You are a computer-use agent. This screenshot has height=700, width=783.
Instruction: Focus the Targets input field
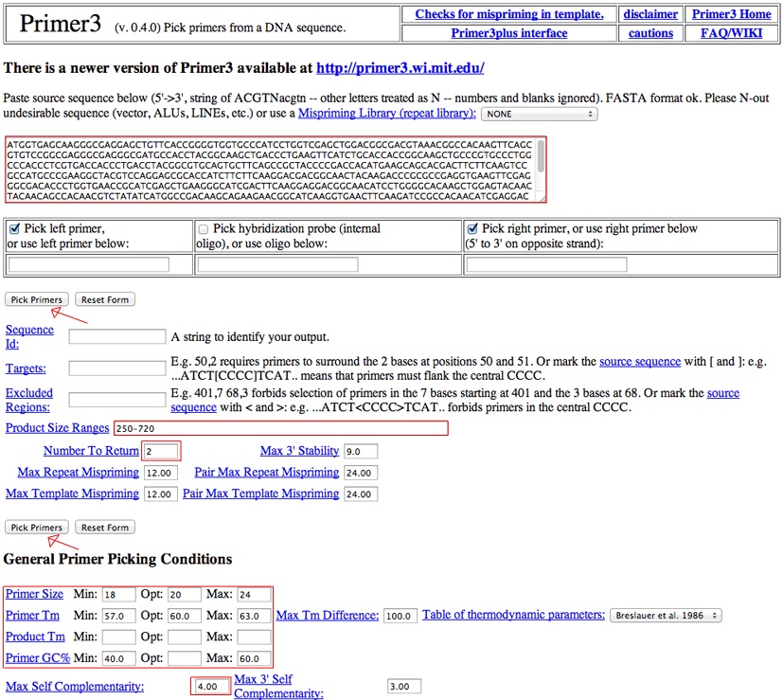click(117, 368)
